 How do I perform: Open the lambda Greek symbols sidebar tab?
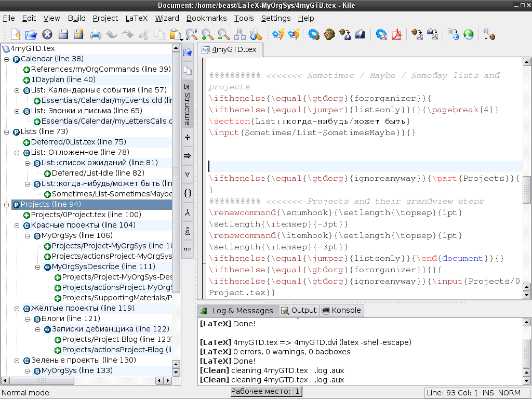188,213
